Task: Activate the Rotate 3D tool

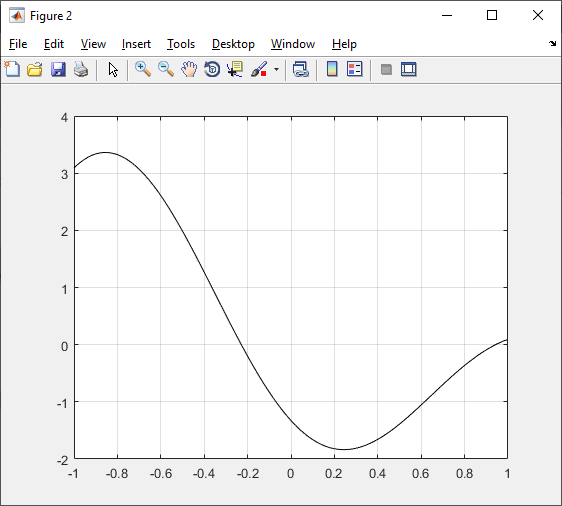Action: 212,69
